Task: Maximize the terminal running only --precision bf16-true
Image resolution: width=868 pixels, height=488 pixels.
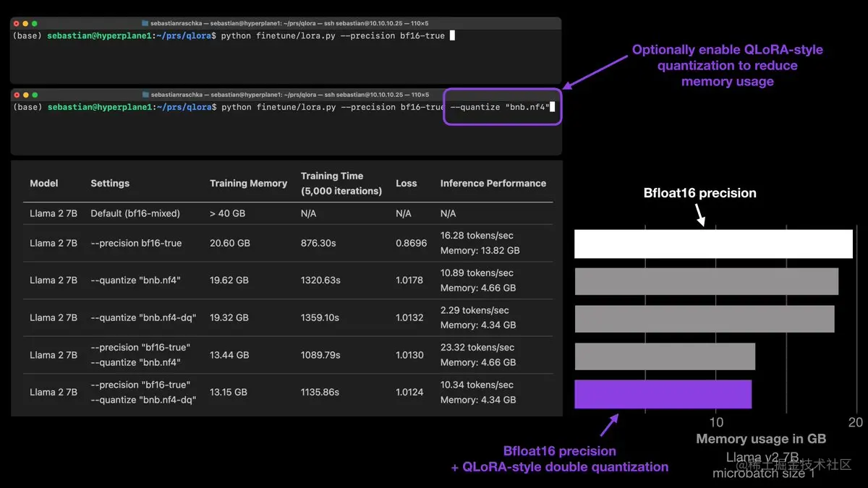Action: [35, 24]
